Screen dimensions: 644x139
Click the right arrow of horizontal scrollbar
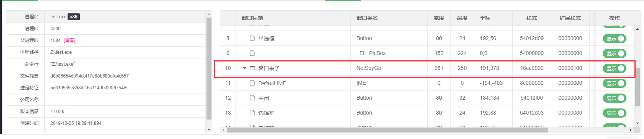point(630,130)
